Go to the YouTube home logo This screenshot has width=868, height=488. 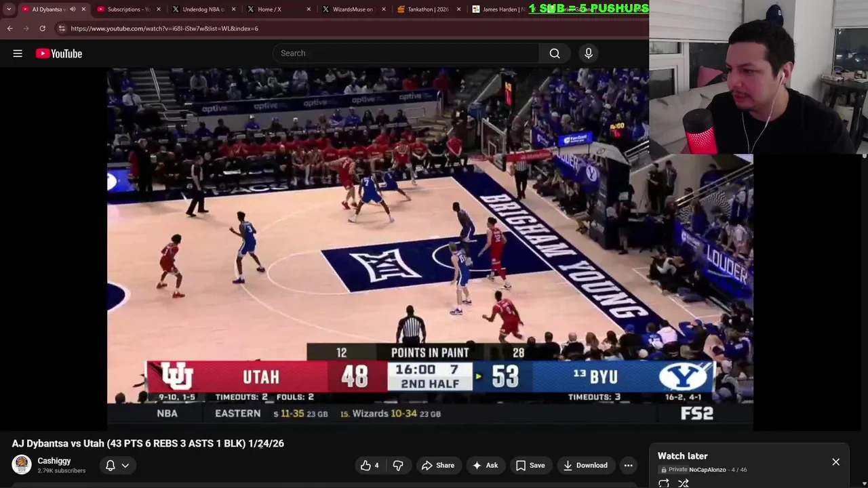[x=59, y=54]
